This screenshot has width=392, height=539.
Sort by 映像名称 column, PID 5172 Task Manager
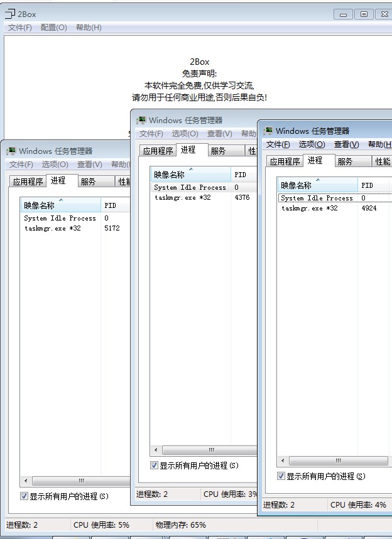pyautogui.click(x=60, y=205)
